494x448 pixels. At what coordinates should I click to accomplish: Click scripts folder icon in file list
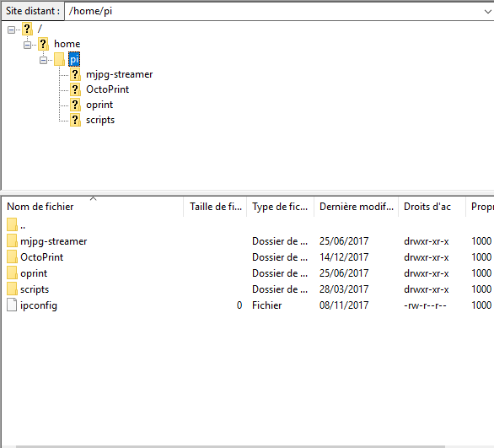pyautogui.click(x=12, y=289)
